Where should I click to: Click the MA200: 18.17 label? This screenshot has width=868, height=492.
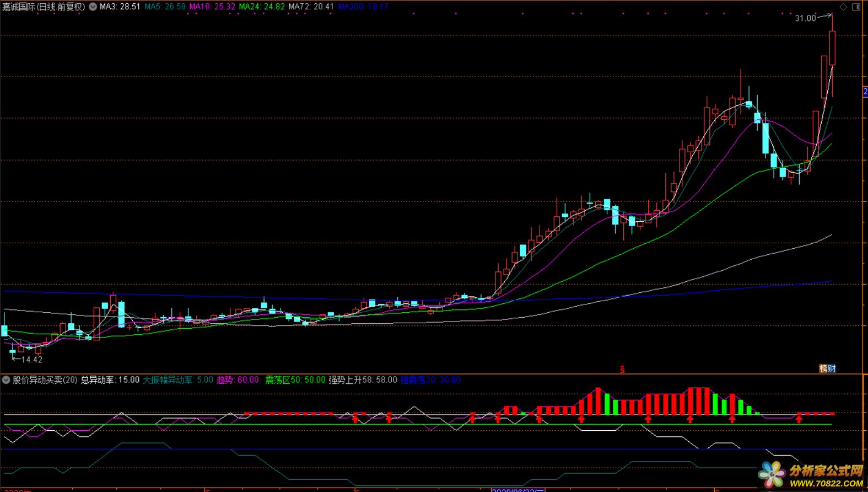(x=363, y=7)
